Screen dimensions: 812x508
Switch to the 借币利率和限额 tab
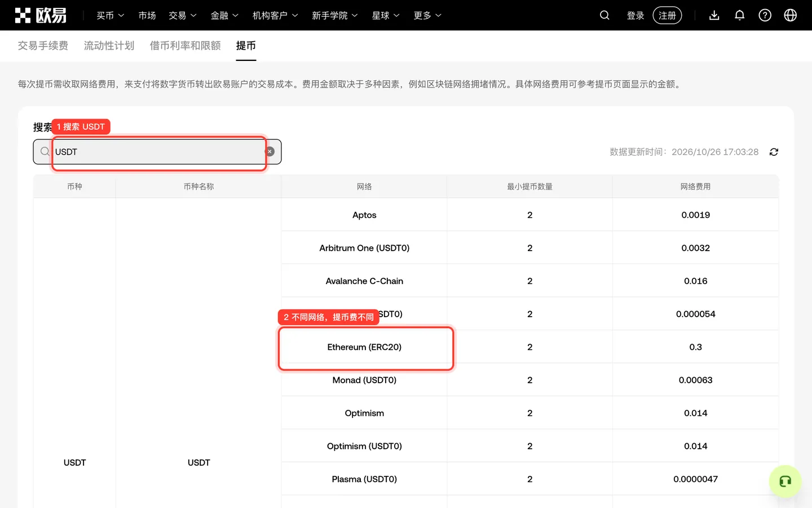[185, 46]
